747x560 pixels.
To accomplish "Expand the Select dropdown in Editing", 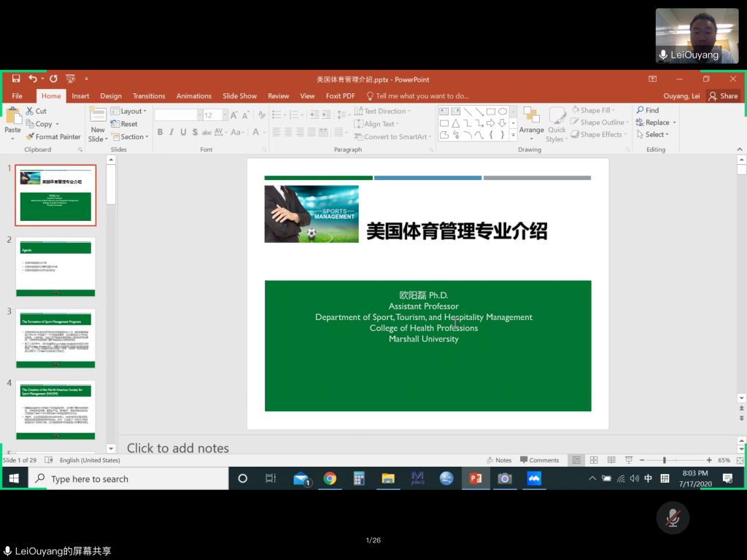I will (652, 134).
